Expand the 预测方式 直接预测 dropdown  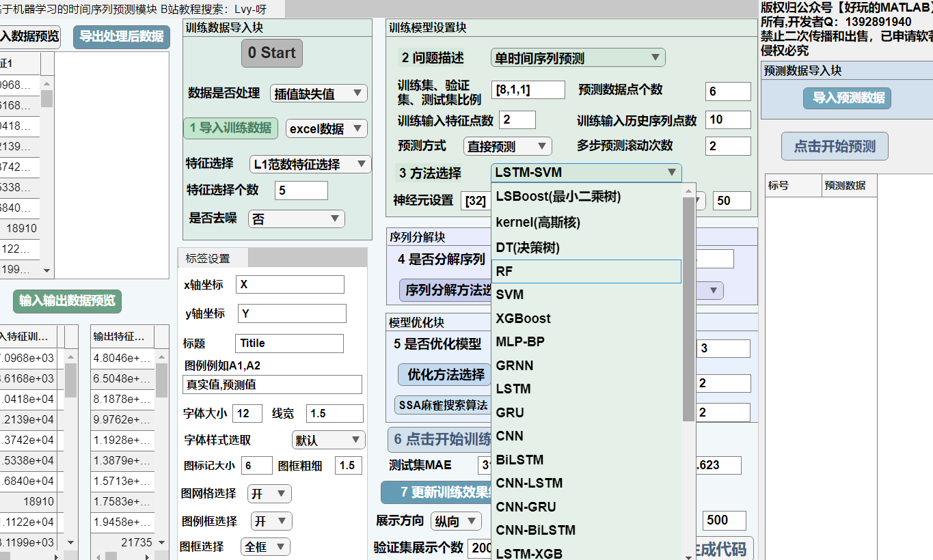click(x=507, y=146)
